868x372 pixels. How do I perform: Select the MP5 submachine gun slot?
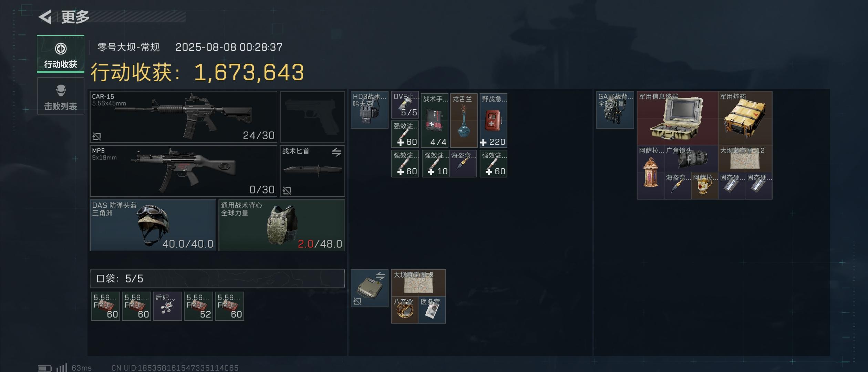coord(183,171)
